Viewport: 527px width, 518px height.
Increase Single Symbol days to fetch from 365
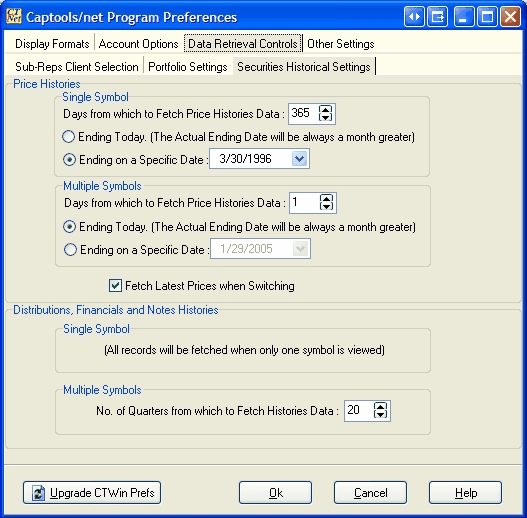pyautogui.click(x=325, y=109)
